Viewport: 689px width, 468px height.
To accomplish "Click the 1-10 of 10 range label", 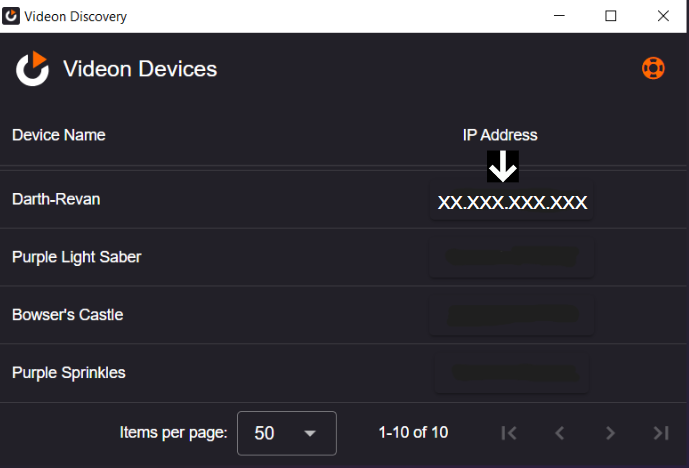I will [x=413, y=432].
